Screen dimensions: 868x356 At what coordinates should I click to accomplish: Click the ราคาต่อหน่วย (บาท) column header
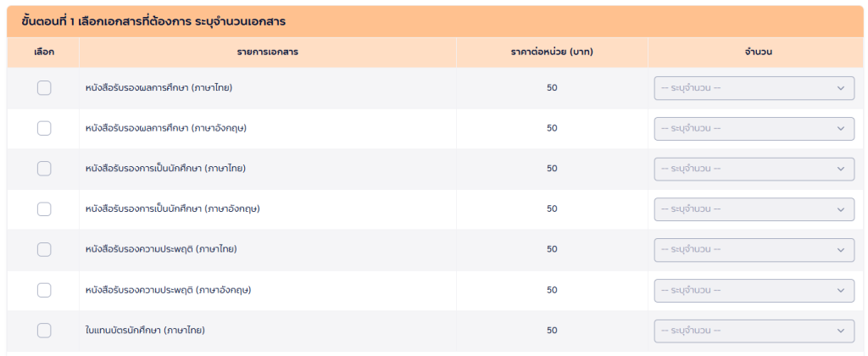552,53
